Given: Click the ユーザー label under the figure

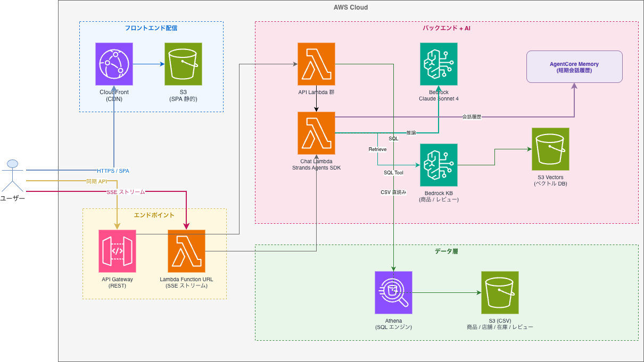Looking at the screenshot, I should click(x=13, y=198).
